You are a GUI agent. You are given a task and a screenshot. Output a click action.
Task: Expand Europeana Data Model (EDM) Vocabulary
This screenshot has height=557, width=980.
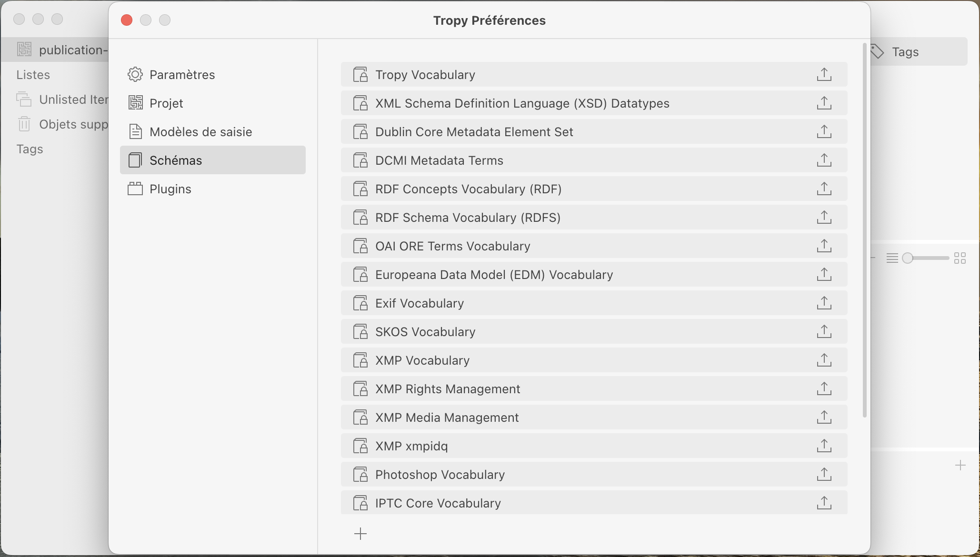pyautogui.click(x=494, y=275)
